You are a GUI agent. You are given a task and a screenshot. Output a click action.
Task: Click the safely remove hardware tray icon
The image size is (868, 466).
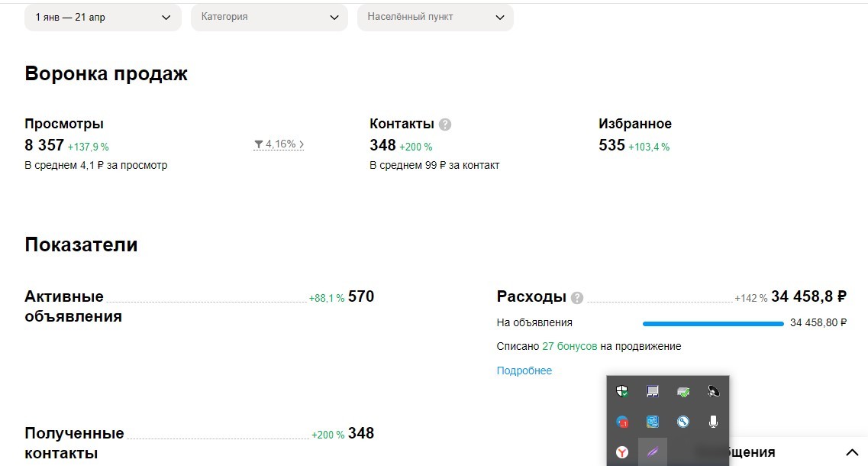pyautogui.click(x=683, y=392)
